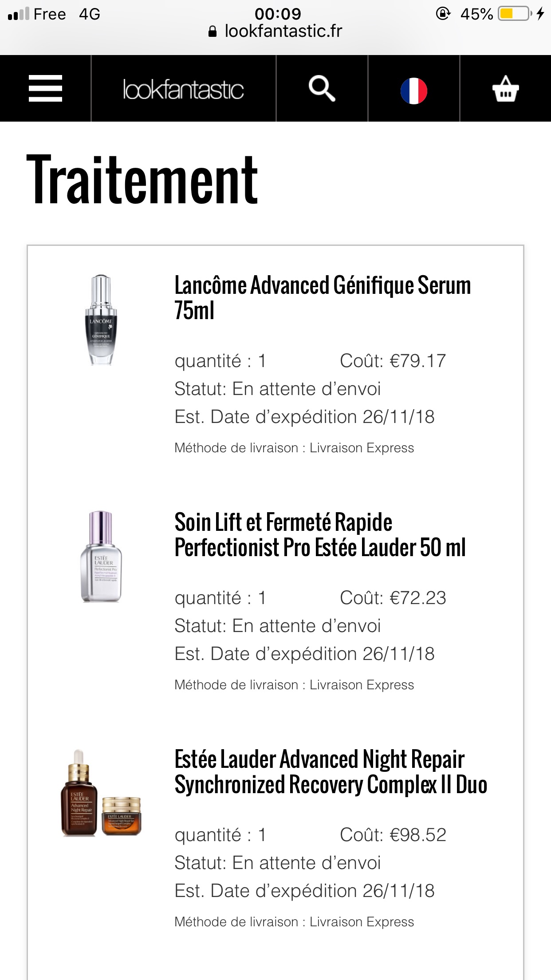Open the search magnifier icon
Image resolution: width=551 pixels, height=980 pixels.
(322, 88)
